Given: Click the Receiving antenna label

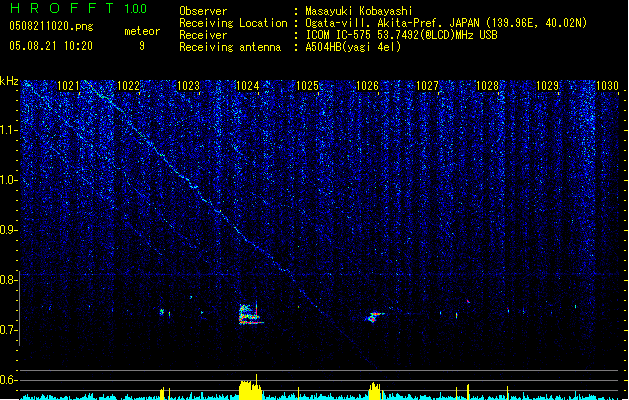Looking at the screenshot, I should tap(230, 47).
